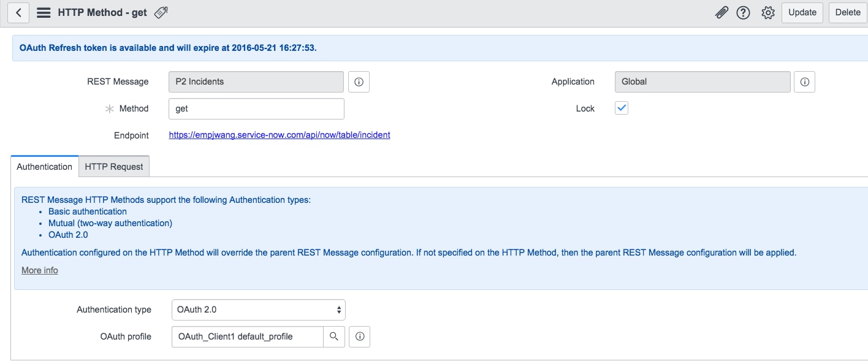Viewport: 868px width, 361px height.
Task: Click the More info link
Action: click(39, 270)
